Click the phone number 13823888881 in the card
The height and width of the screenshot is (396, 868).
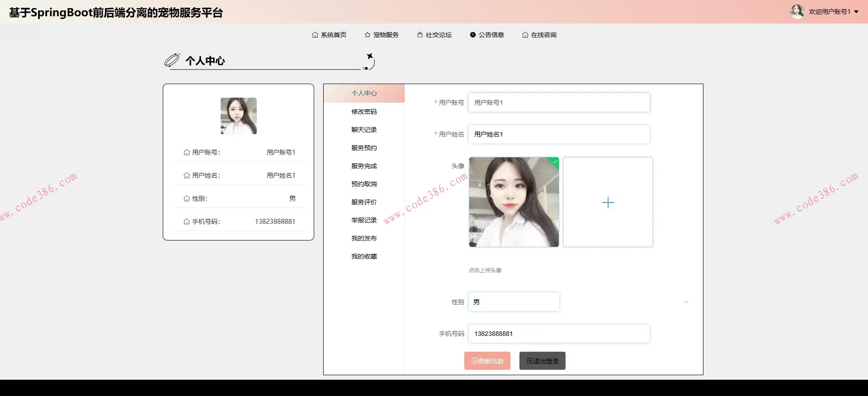coord(275,222)
